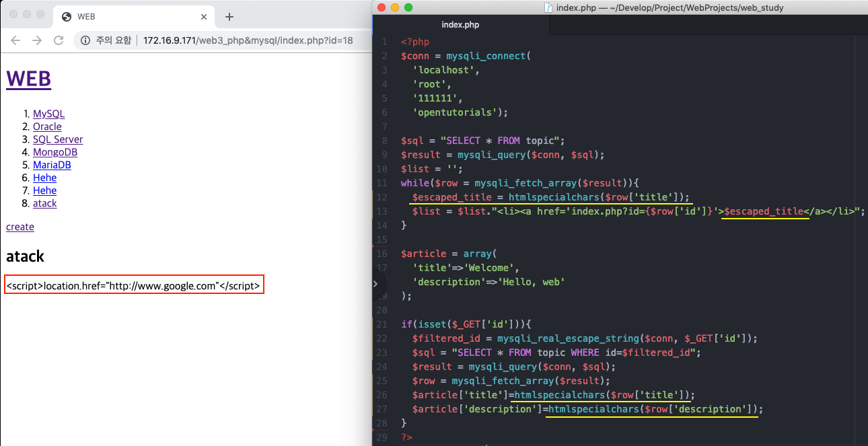This screenshot has width=868, height=446.
Task: Click the mysqli_connect function in code
Action: pos(486,56)
